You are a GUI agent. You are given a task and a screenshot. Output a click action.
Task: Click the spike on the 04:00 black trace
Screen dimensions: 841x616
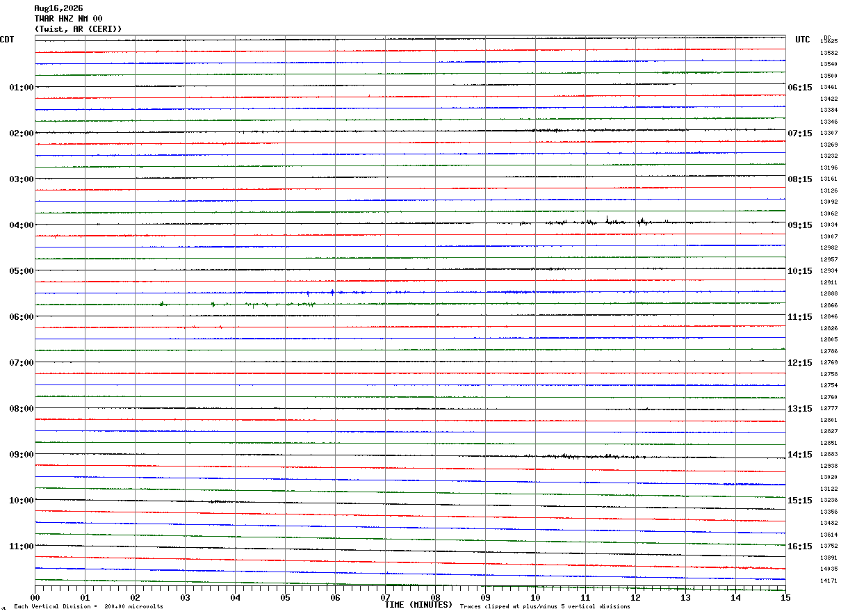(x=607, y=220)
